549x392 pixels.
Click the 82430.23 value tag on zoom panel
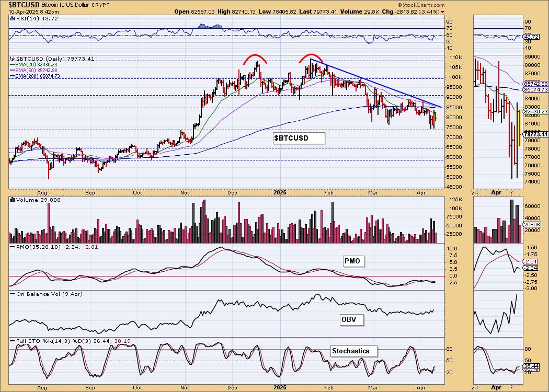click(536, 111)
